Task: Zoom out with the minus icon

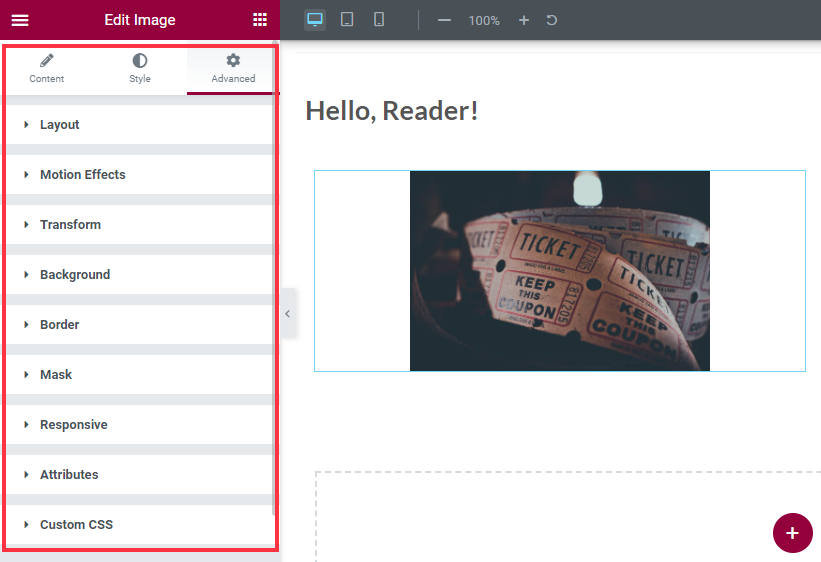Action: pyautogui.click(x=444, y=20)
